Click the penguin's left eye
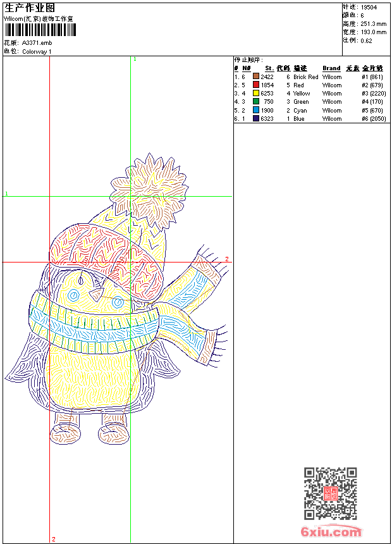392x544 pixels. [74, 295]
